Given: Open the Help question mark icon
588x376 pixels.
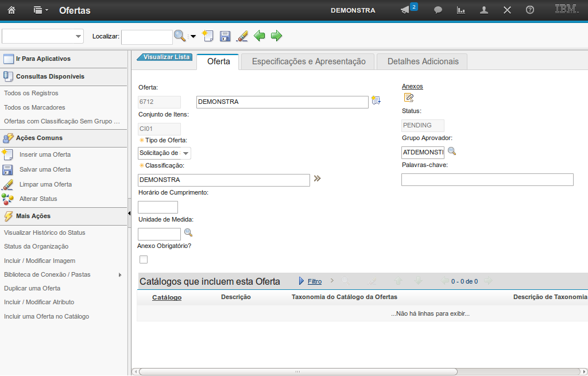Looking at the screenshot, I should pos(530,10).
